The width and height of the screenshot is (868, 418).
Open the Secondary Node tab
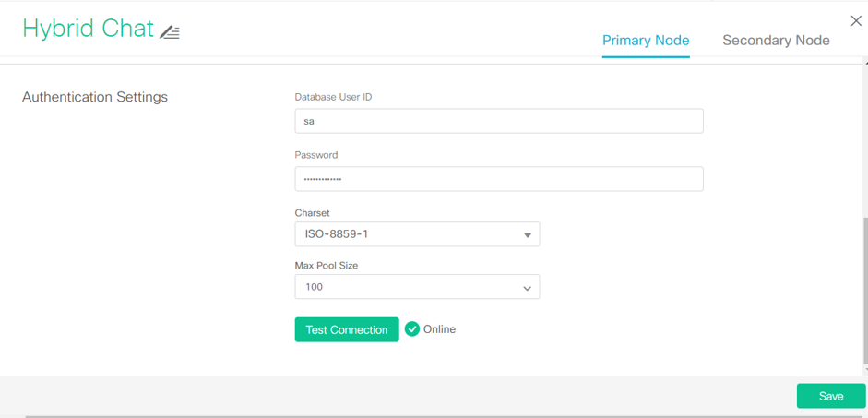[x=776, y=41]
